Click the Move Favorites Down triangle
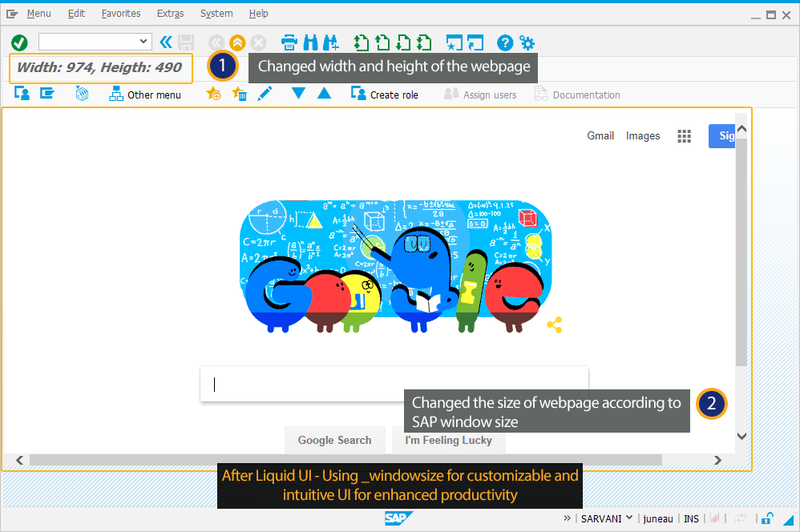Image resolution: width=800 pixels, height=532 pixels. coord(298,94)
